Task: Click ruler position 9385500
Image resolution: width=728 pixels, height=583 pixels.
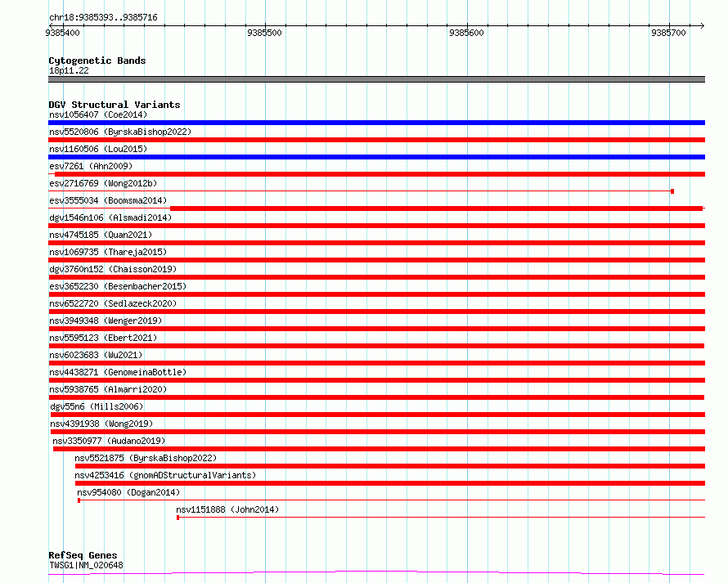Action: click(265, 33)
